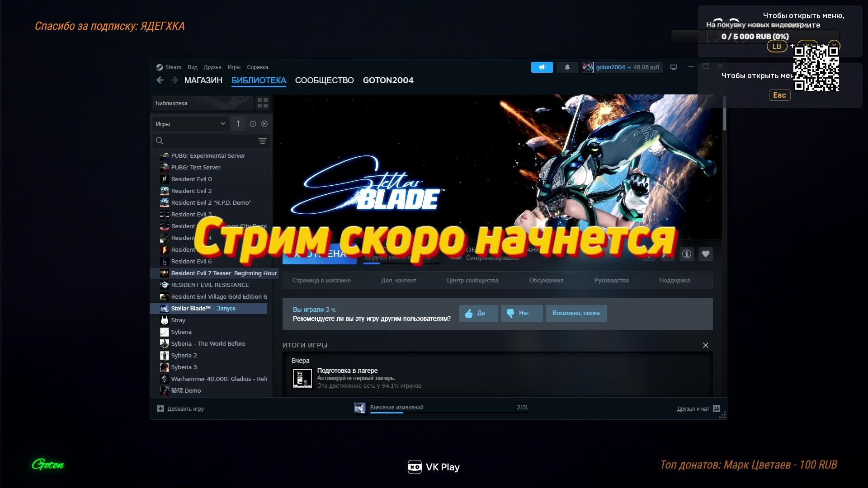868x488 pixels.
Task: Select Resident Evil 7 Teaser: Beginning Hour
Action: (214, 273)
